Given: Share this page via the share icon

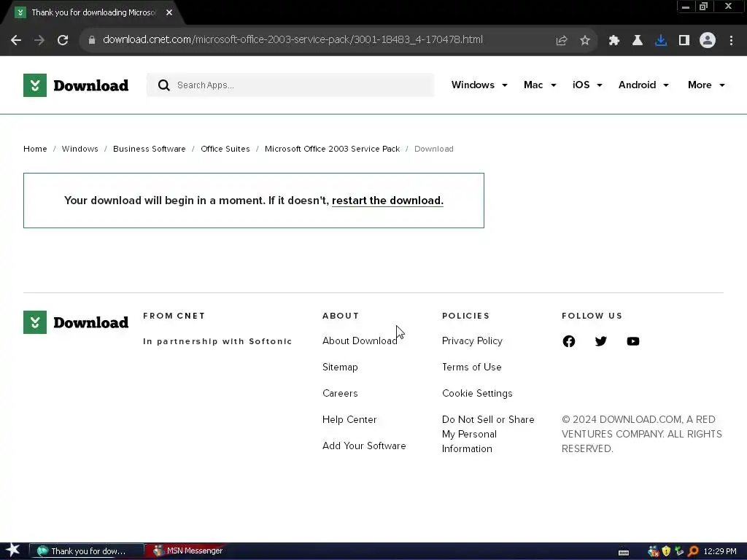Looking at the screenshot, I should [x=562, y=40].
